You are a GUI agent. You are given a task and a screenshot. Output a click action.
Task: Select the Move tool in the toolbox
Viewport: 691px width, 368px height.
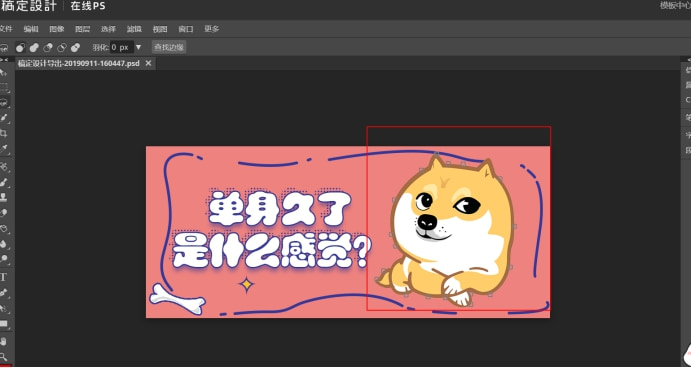[4, 72]
